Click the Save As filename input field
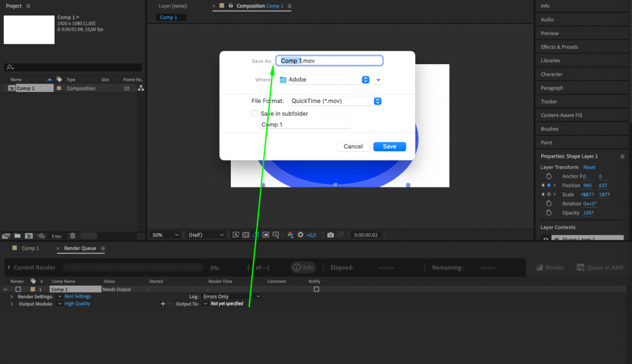This screenshot has height=364, width=632. point(329,60)
